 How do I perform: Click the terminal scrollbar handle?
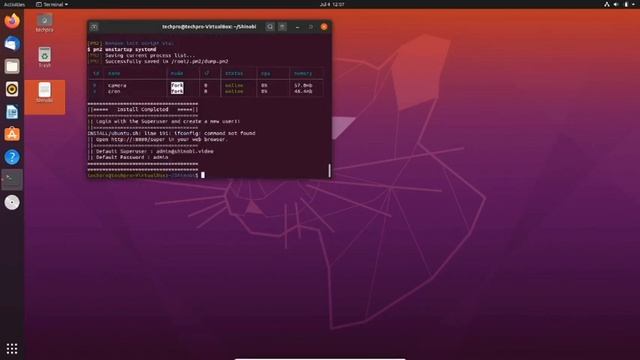click(329, 170)
